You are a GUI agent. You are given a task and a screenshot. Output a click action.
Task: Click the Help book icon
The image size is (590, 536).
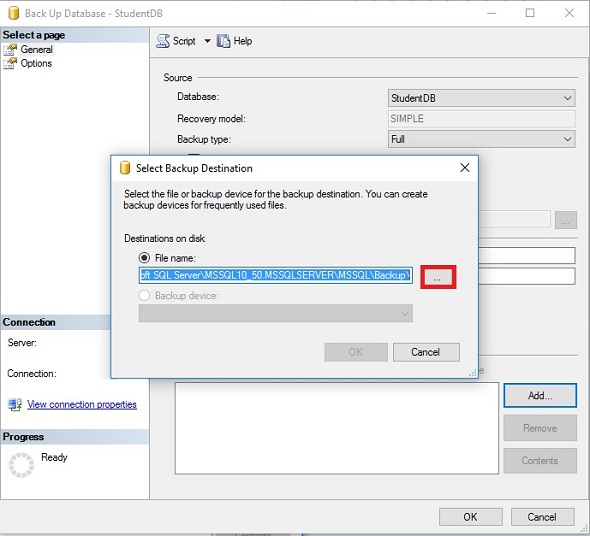coord(223,41)
